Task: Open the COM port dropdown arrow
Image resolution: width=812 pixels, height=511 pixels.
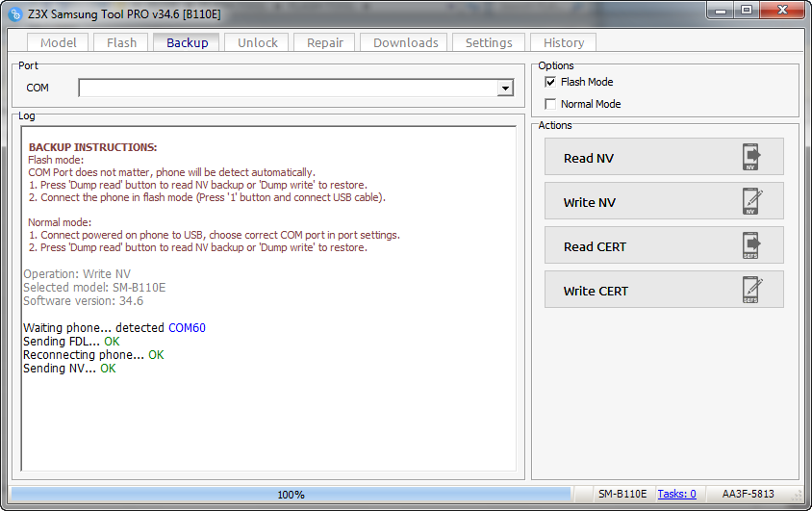Action: [505, 88]
